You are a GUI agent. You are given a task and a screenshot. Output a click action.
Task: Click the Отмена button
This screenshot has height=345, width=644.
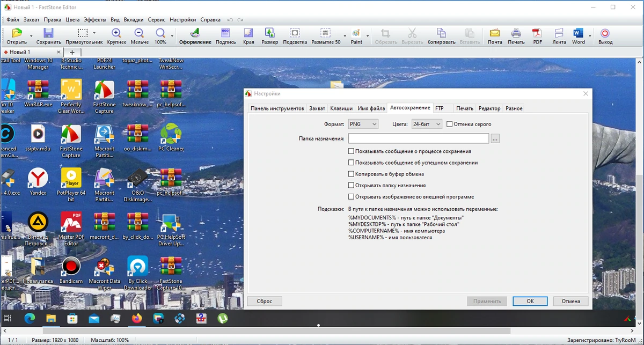(x=571, y=301)
